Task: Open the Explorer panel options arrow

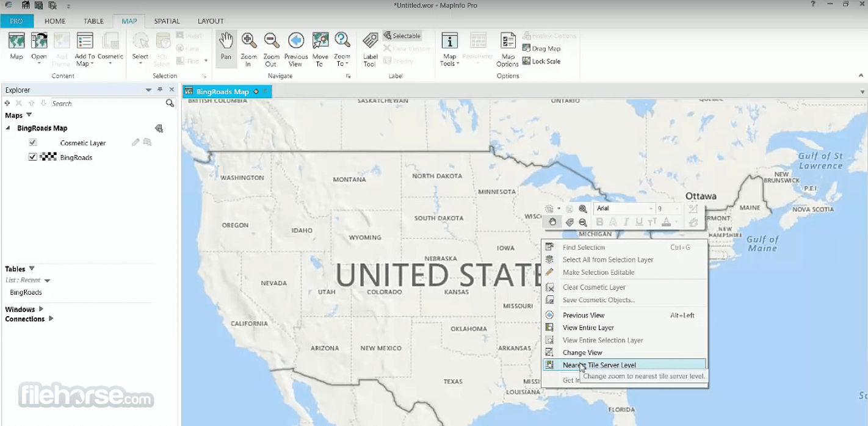Action: 148,90
